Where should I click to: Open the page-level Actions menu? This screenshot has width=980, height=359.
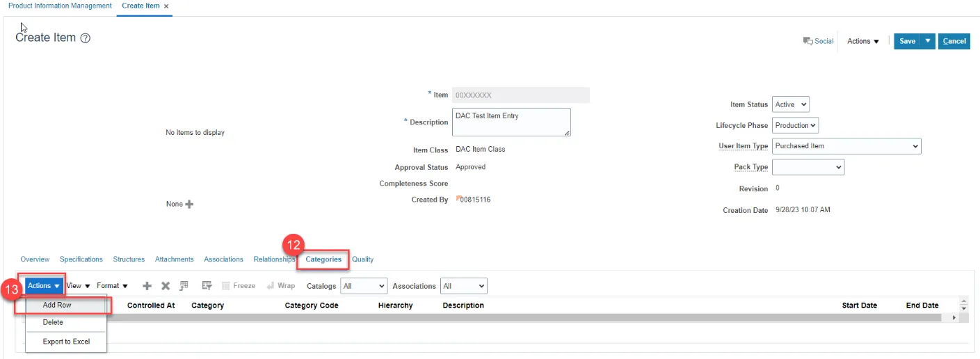[x=863, y=41]
